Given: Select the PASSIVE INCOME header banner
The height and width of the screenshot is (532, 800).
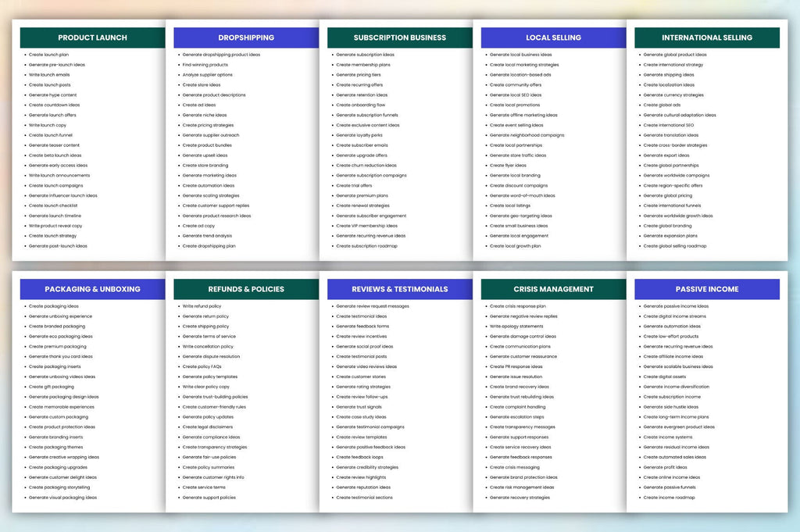Looking at the screenshot, I should tap(706, 289).
